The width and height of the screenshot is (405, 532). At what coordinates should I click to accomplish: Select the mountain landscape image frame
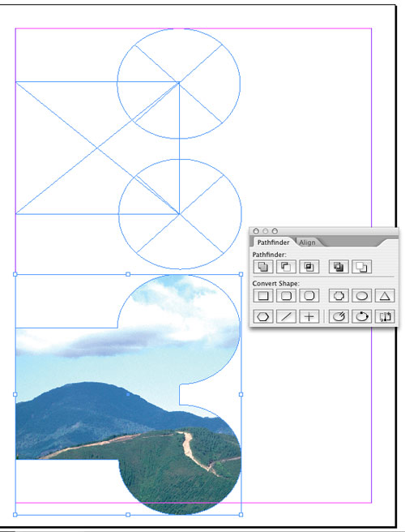(128, 394)
